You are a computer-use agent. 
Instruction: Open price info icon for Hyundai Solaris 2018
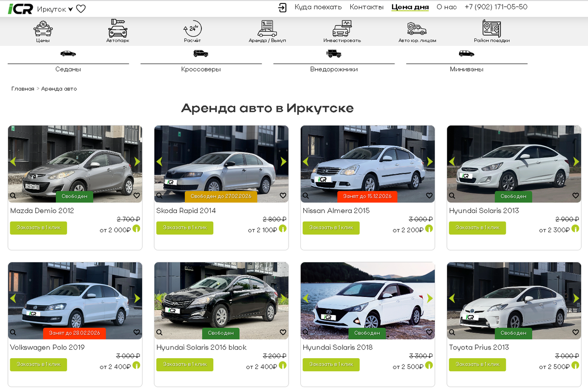click(x=429, y=365)
